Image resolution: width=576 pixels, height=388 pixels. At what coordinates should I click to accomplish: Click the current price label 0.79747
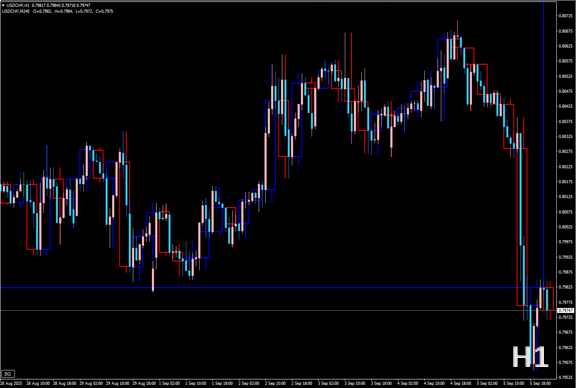point(566,310)
